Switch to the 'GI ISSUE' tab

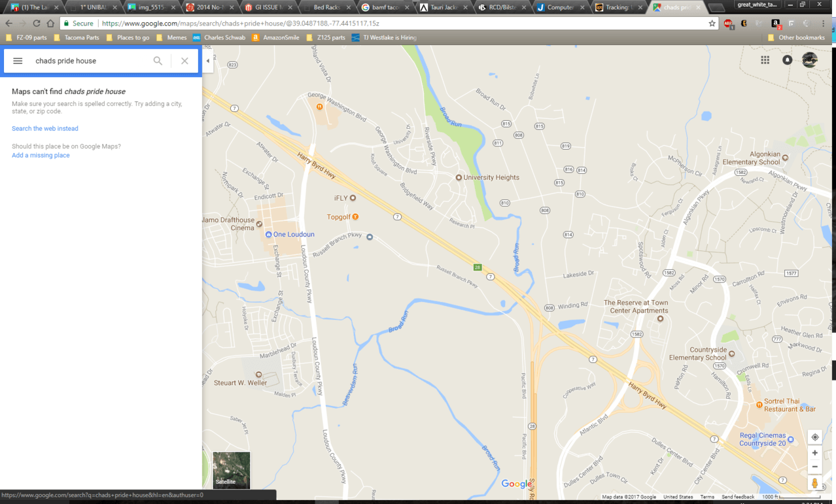(268, 8)
